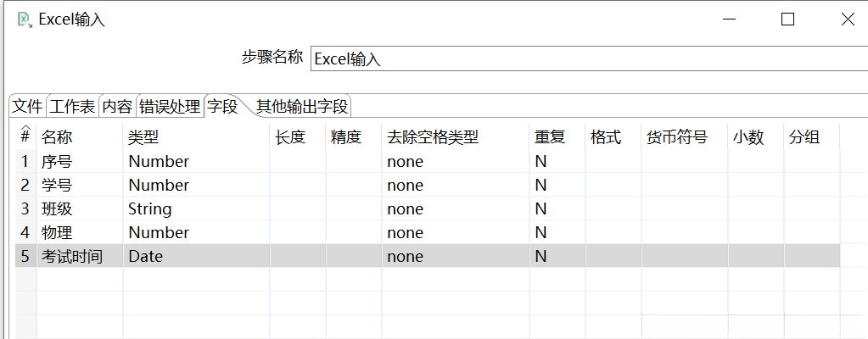Click the 格式 column header
This screenshot has width=868, height=339.
606,137
